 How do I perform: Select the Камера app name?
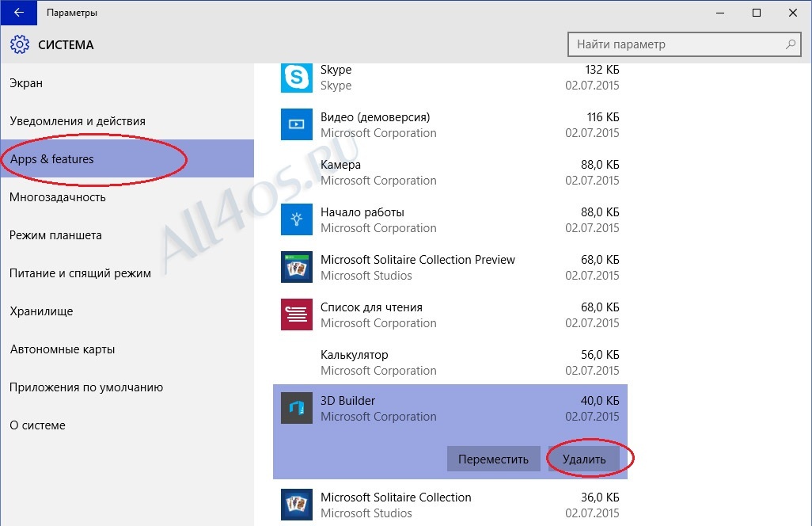pyautogui.click(x=341, y=165)
